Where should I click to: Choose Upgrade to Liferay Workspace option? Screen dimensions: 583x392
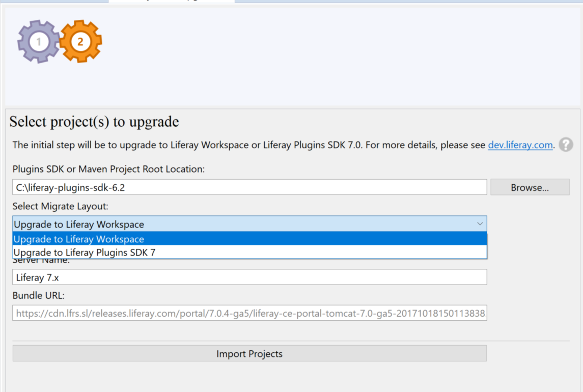point(249,239)
